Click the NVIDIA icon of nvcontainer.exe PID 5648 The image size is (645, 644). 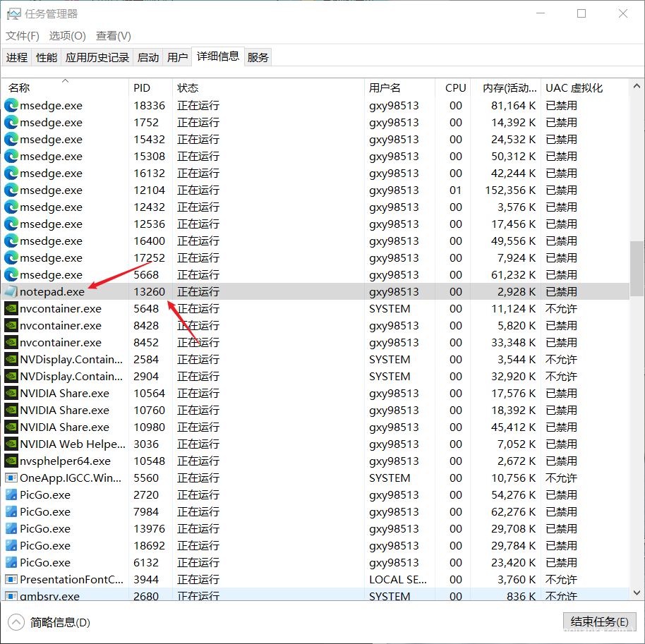pyautogui.click(x=11, y=308)
